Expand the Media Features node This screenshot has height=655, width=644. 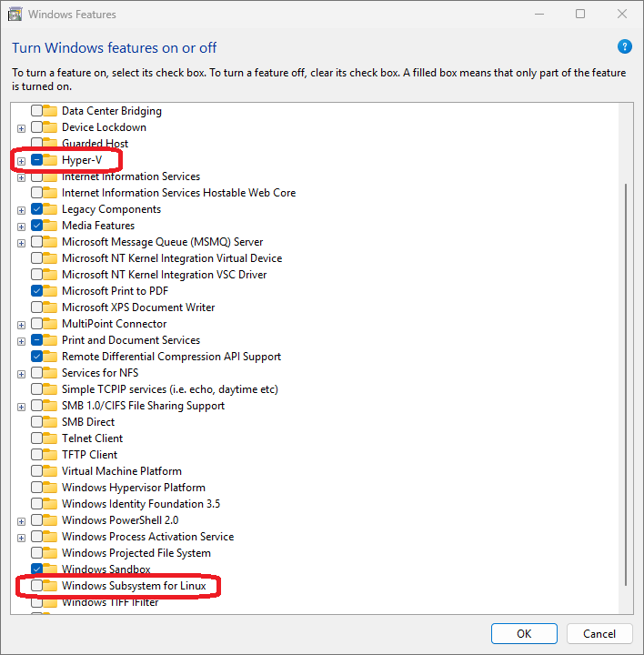click(21, 227)
